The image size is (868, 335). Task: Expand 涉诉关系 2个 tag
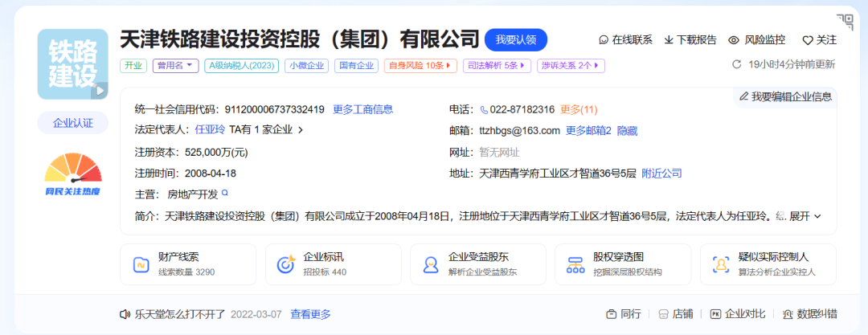571,66
